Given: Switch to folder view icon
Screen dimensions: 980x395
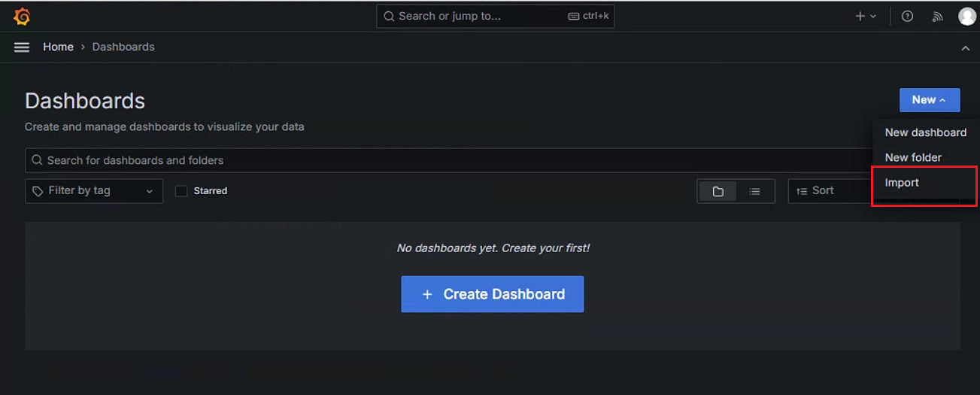Looking at the screenshot, I should (718, 191).
